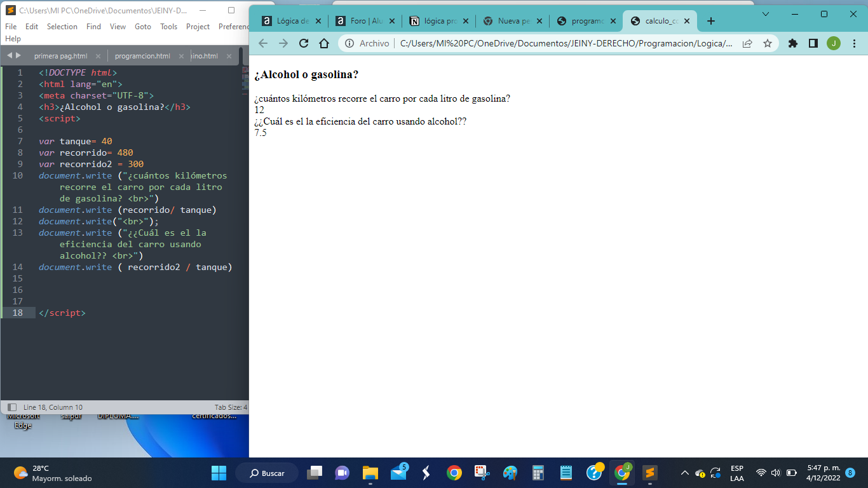Open a new Chrome tab

pyautogui.click(x=711, y=21)
